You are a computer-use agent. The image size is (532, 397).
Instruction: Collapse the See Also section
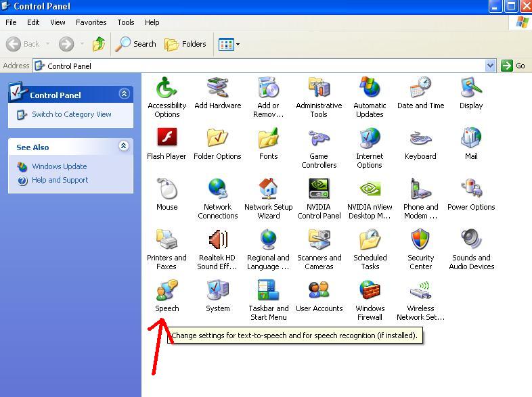click(124, 146)
